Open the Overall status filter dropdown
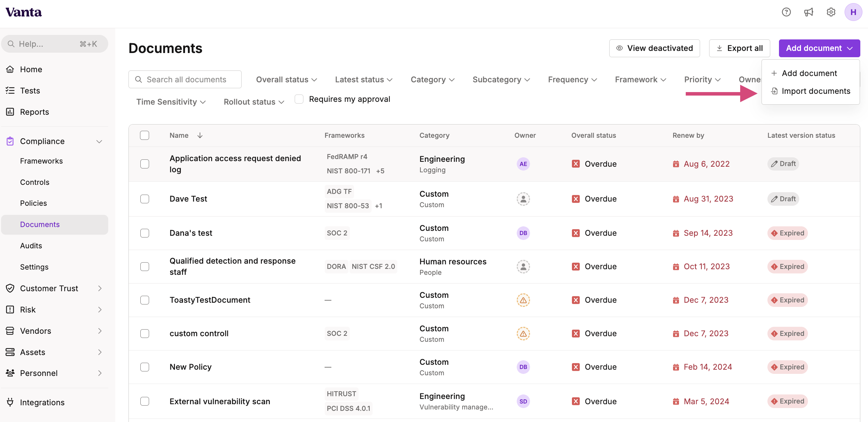868x422 pixels. [286, 80]
